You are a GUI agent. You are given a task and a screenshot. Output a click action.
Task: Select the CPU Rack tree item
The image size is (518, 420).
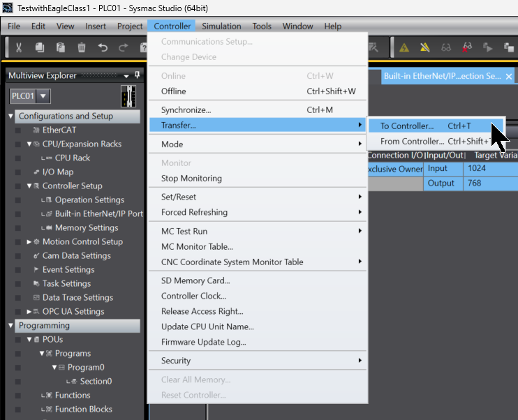tap(73, 158)
